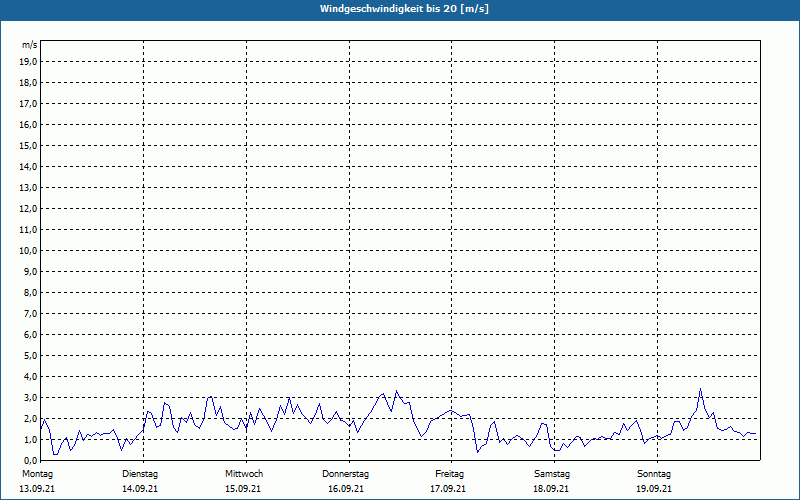Click the 10,0 axis value
800x500 pixels.
point(30,251)
